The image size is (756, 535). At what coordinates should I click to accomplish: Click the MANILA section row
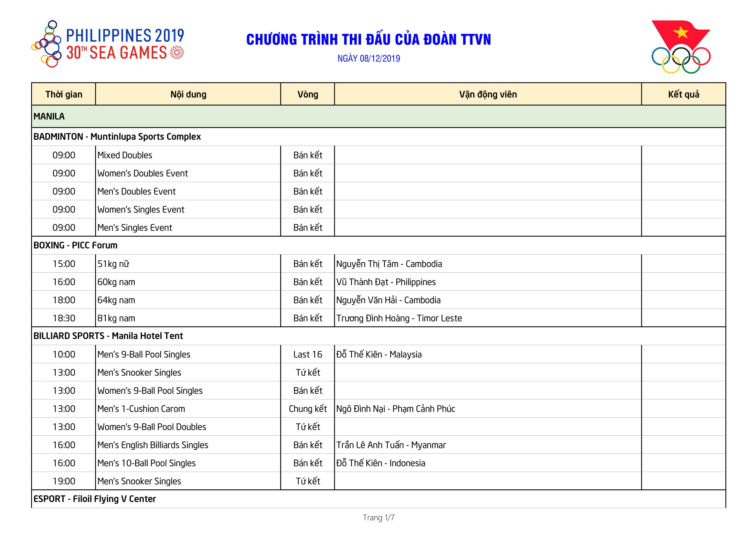pos(49,116)
